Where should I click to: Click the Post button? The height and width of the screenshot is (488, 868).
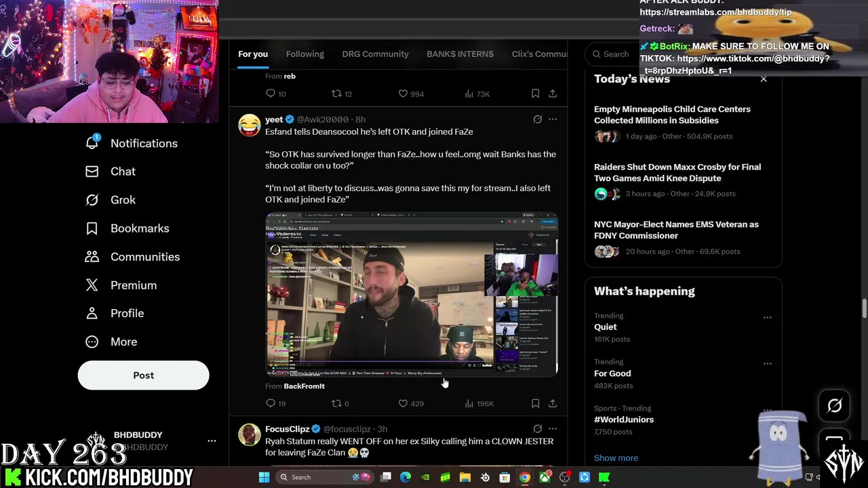[143, 375]
